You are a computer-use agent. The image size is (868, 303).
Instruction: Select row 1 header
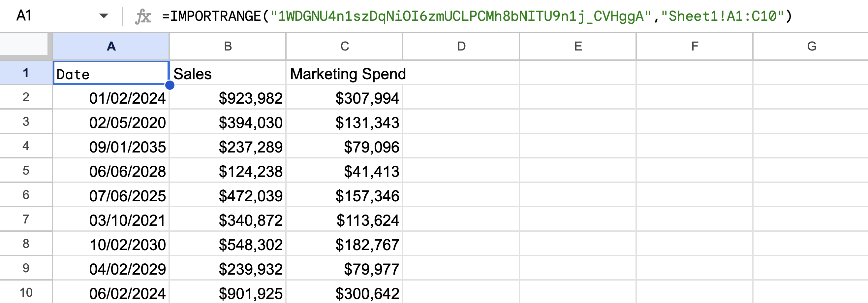pyautogui.click(x=26, y=74)
